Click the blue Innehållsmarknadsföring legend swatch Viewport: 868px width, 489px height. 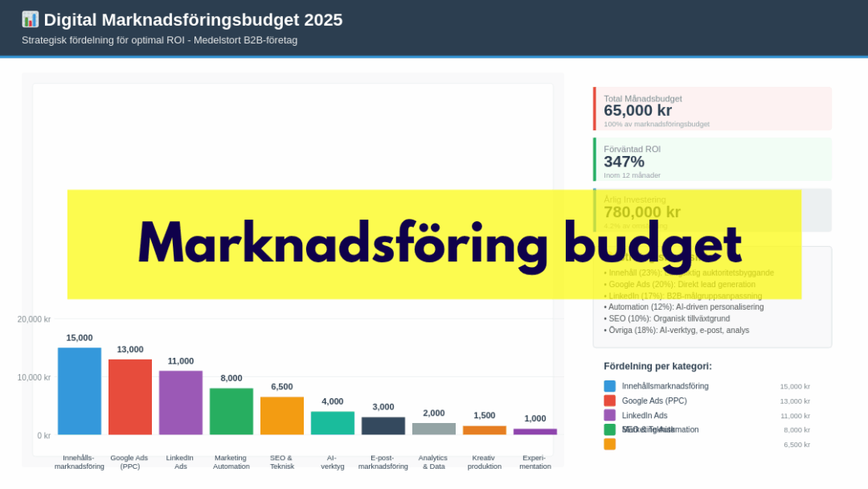[609, 386]
